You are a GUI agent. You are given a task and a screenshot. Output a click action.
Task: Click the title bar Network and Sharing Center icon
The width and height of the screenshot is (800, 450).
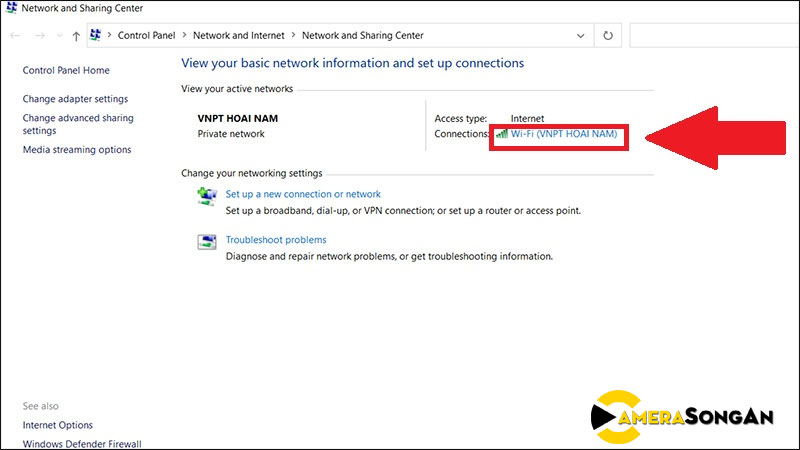pos(10,9)
